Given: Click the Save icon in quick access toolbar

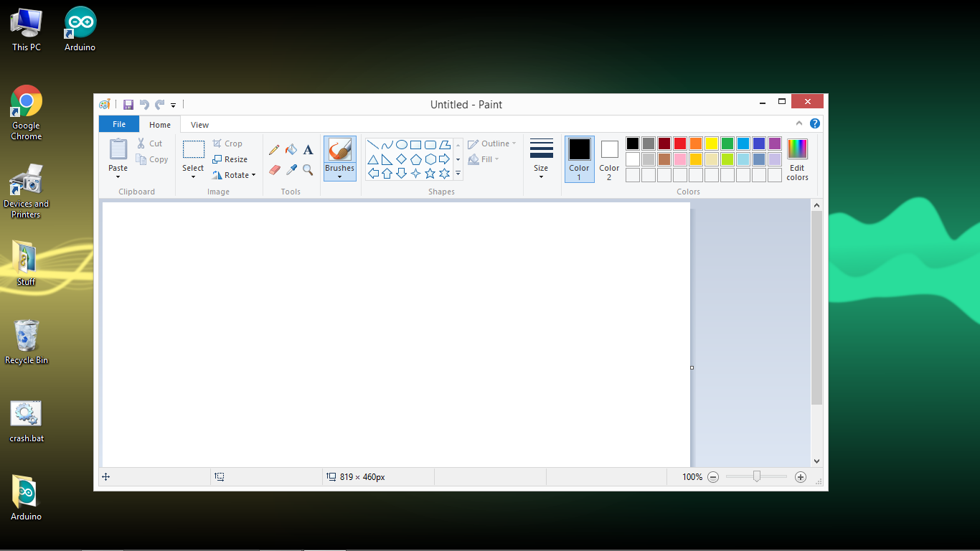Looking at the screenshot, I should (128, 104).
